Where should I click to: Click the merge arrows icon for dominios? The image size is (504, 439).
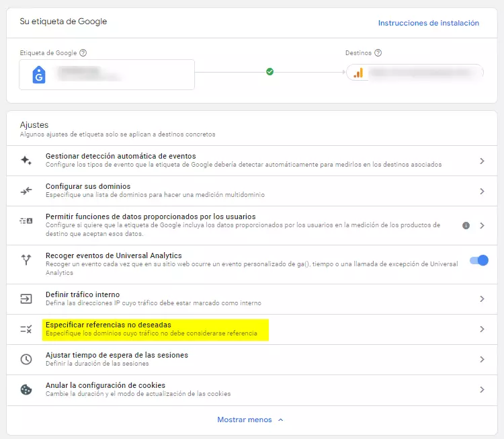(26, 191)
